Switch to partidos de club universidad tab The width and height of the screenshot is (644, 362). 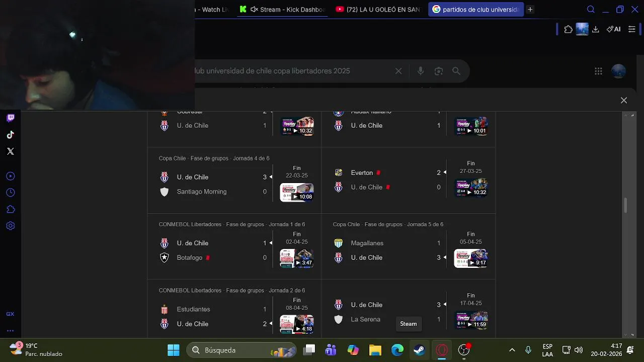(476, 9)
